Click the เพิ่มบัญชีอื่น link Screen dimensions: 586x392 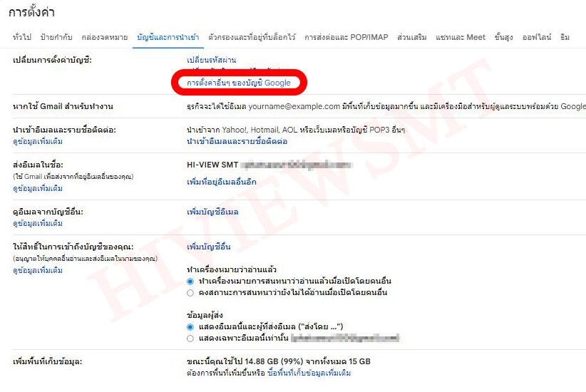pos(208,247)
